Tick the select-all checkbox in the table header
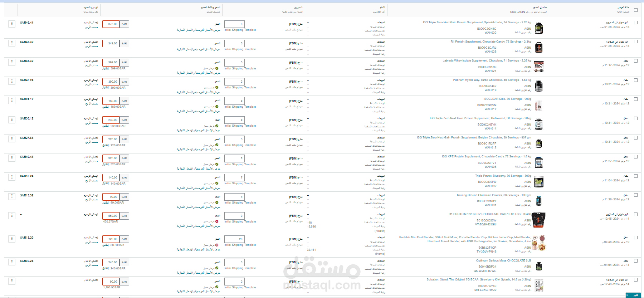Image resolution: width=644 pixels, height=298 pixels. point(636,10)
